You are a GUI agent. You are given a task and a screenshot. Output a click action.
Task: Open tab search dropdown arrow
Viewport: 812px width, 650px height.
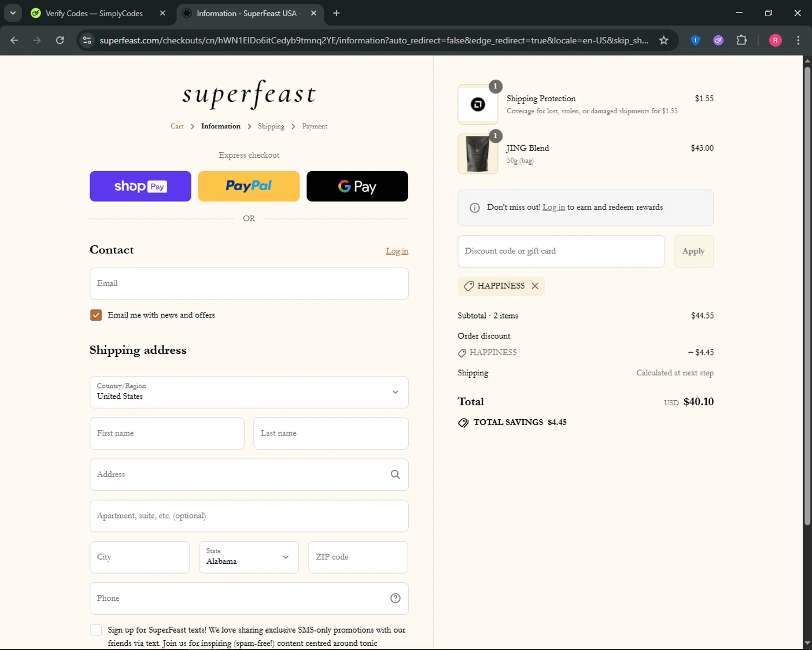tap(12, 13)
